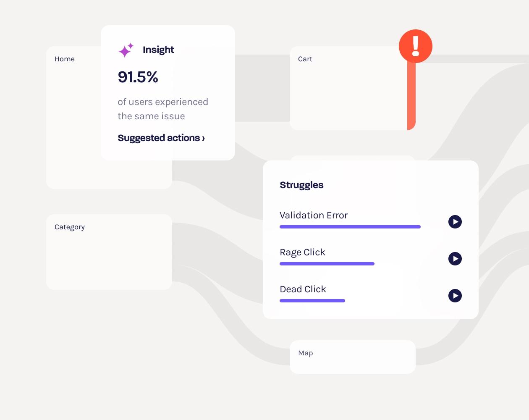
Task: Play the Validation Error session replay
Action: pos(455,222)
